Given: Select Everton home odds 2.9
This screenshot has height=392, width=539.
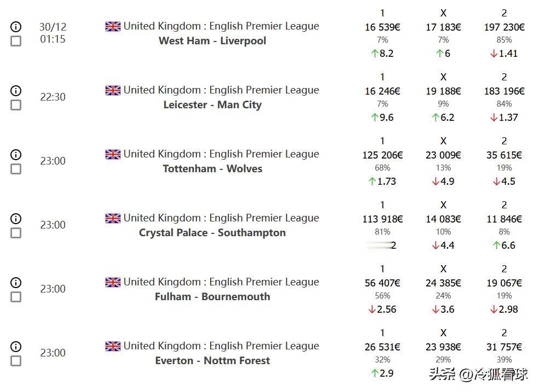Looking at the screenshot, I should (x=382, y=373).
